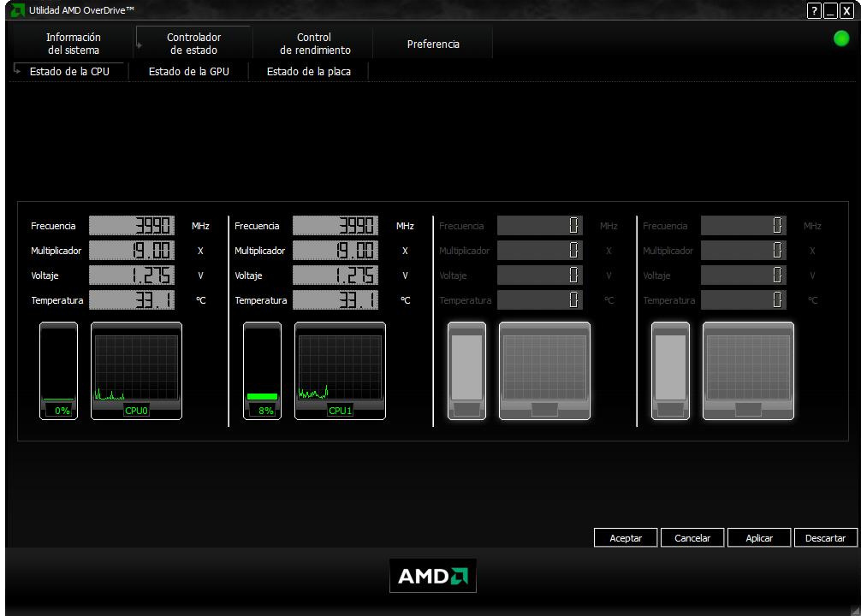Click the green status indicator light
861x616 pixels.
click(841, 38)
